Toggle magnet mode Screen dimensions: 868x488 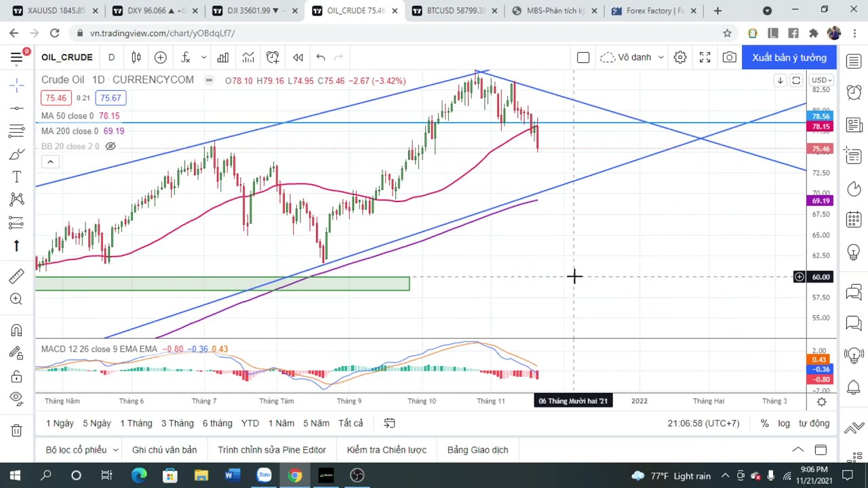[17, 330]
